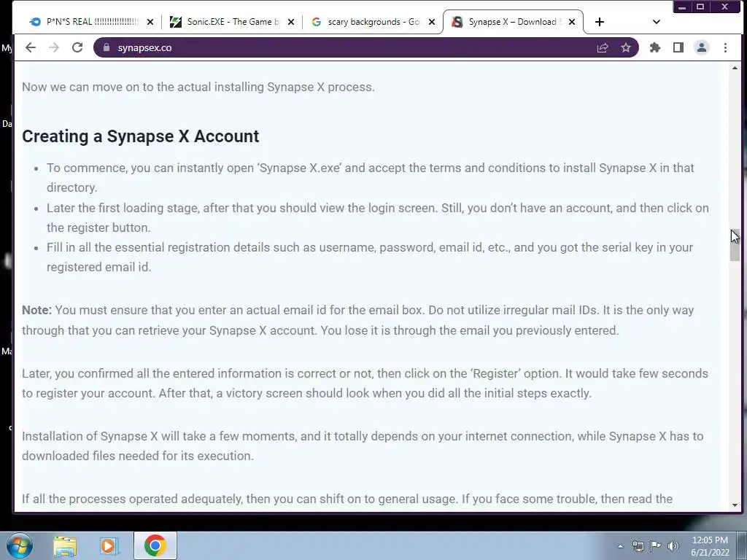Click the scrollbar down arrow

point(735,505)
